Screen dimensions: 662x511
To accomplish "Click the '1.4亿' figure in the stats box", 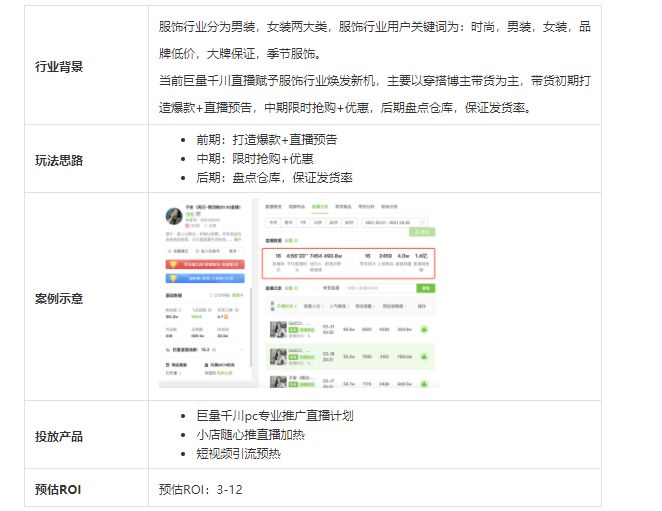I will coord(421,256).
